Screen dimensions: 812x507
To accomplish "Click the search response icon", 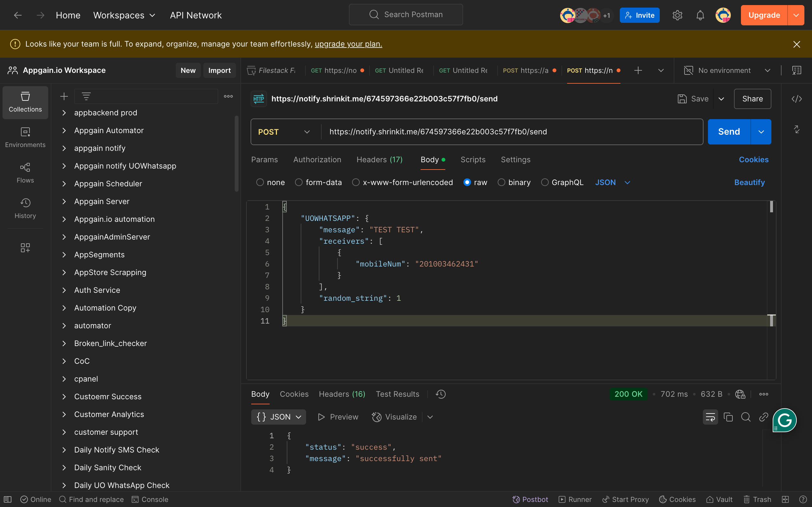I will point(746,417).
